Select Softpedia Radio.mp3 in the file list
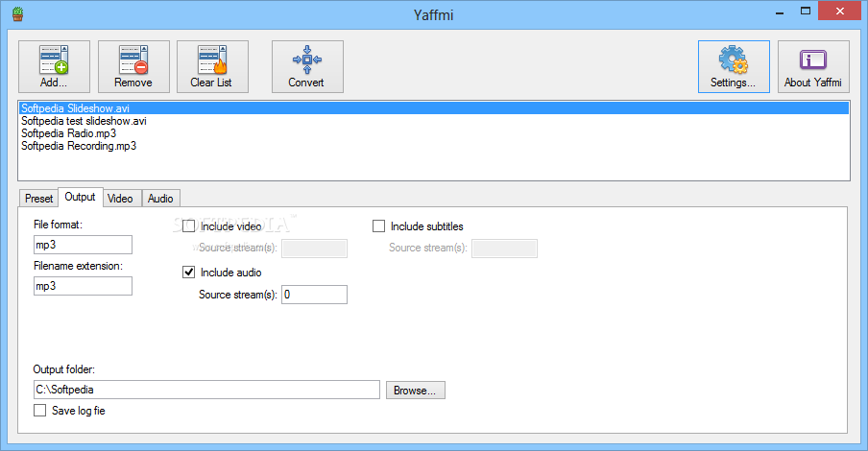Image resolution: width=868 pixels, height=451 pixels. click(68, 134)
